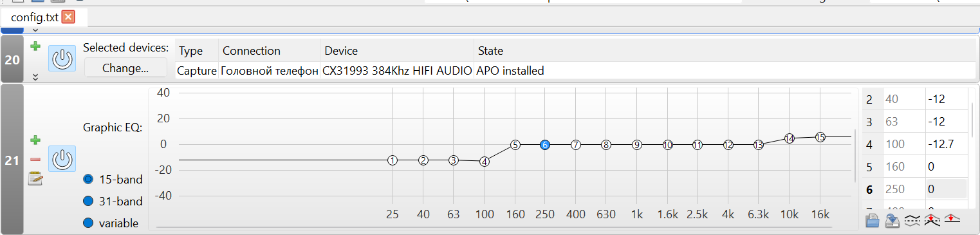This screenshot has height=235, width=980.
Task: Edit the gain value for band 5 at 160 Hz
Action: [x=946, y=167]
